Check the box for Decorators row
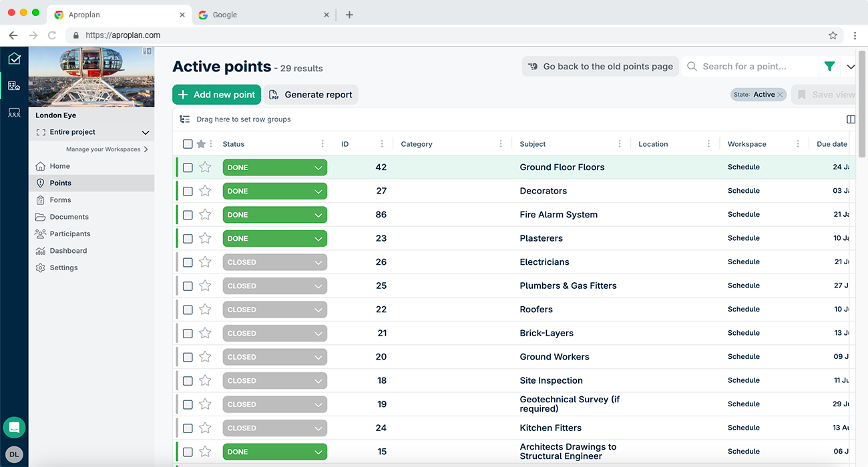Screen dimensions: 868x467 coord(188,191)
